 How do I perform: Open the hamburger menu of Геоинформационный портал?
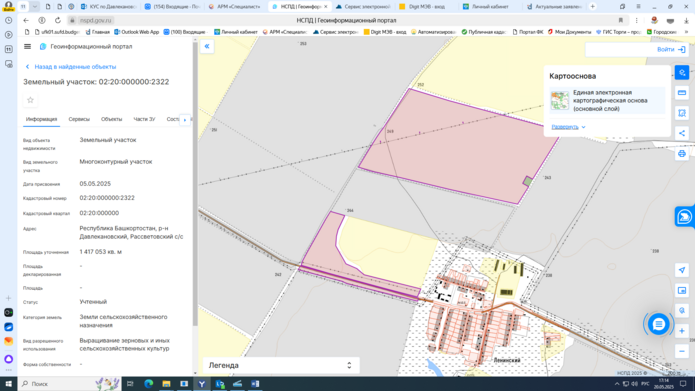coord(27,47)
